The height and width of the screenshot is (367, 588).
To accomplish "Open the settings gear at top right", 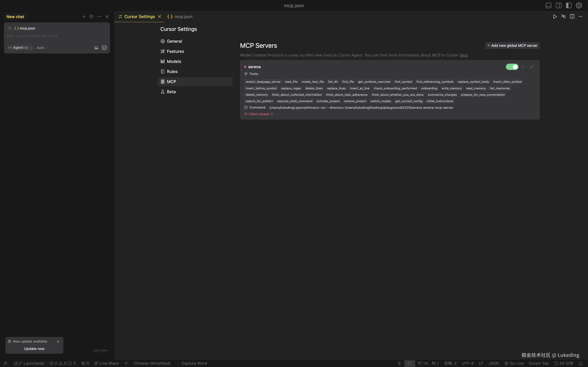I will [579, 5].
